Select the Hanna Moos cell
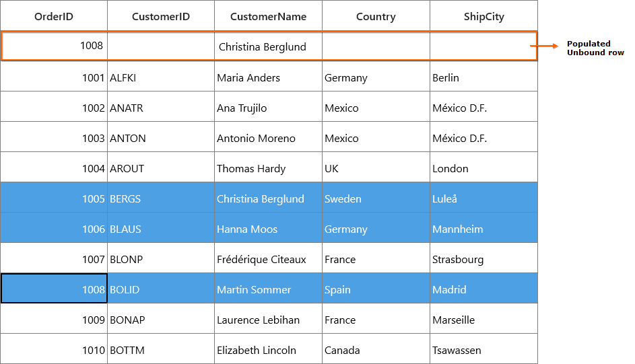635x364 pixels. coord(268,228)
